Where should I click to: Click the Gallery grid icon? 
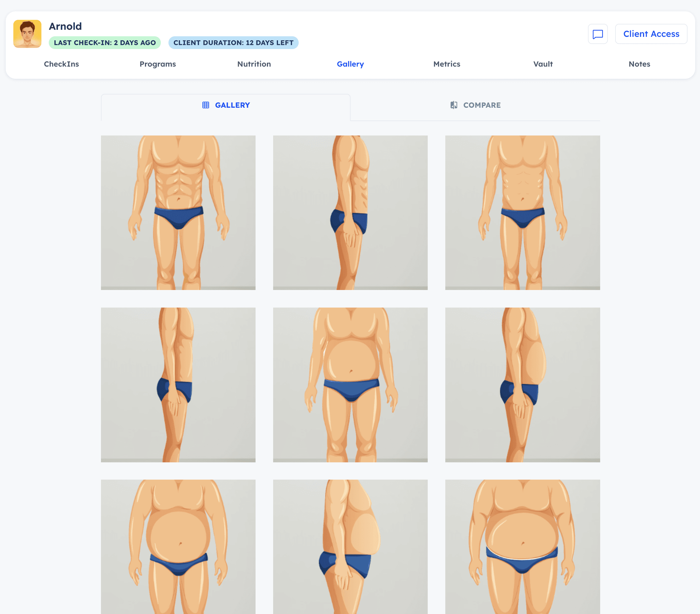tap(205, 105)
